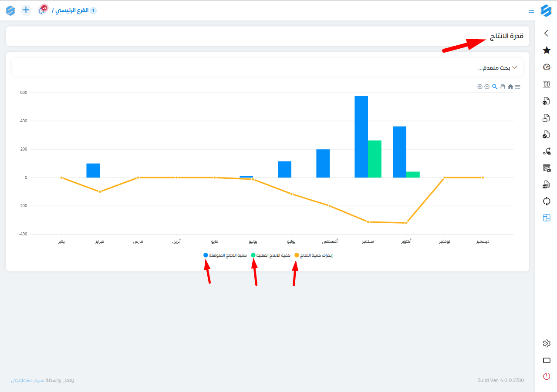The height and width of the screenshot is (392, 557).
Task: Click the chart zoom in plus icon
Action: [480, 87]
